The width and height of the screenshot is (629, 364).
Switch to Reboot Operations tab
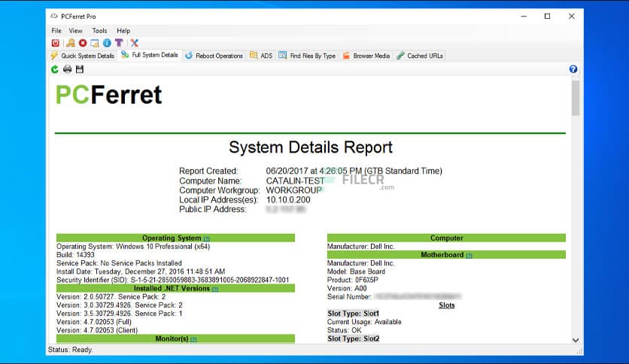[x=214, y=56]
